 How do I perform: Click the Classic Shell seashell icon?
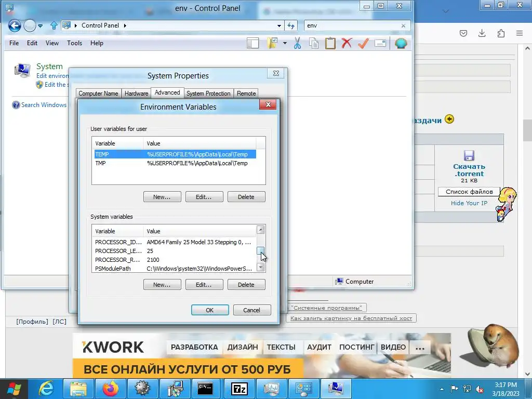click(x=401, y=43)
